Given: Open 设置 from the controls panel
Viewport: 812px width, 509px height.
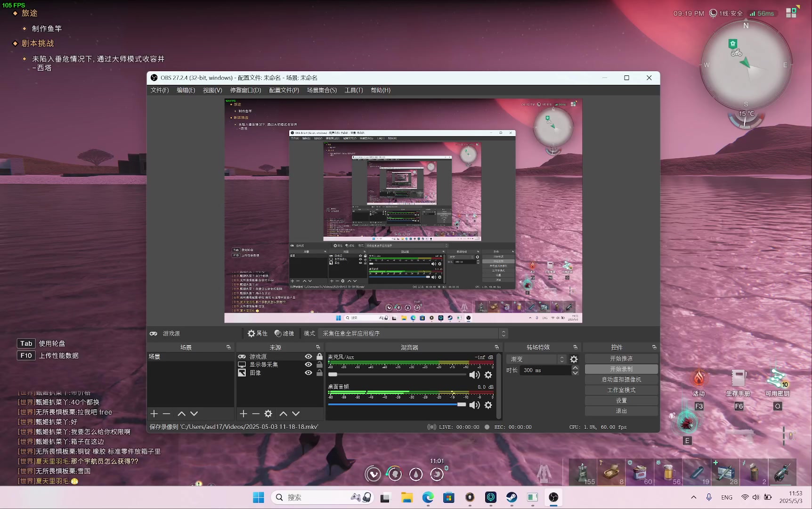Looking at the screenshot, I should (x=621, y=401).
